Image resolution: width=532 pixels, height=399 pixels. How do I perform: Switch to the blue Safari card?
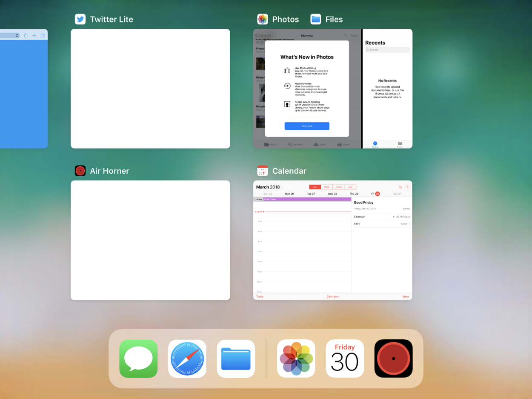[24, 89]
